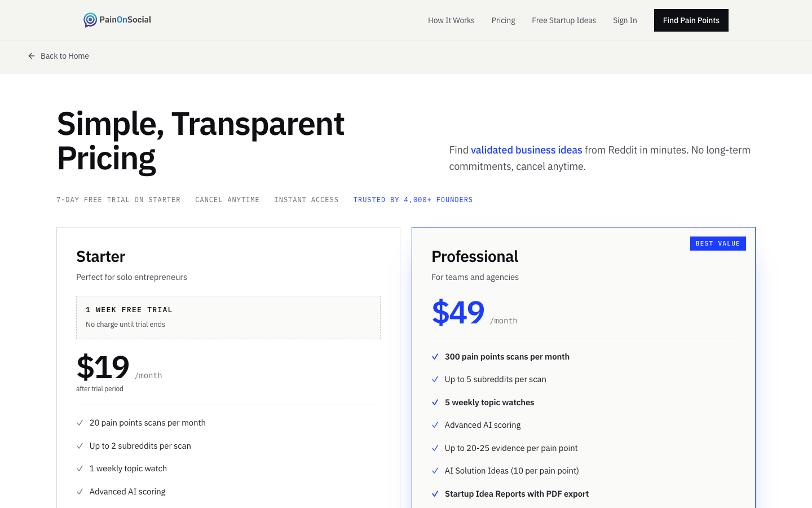The height and width of the screenshot is (508, 812).
Task: Click the BEST VALUE badge
Action: tap(718, 243)
